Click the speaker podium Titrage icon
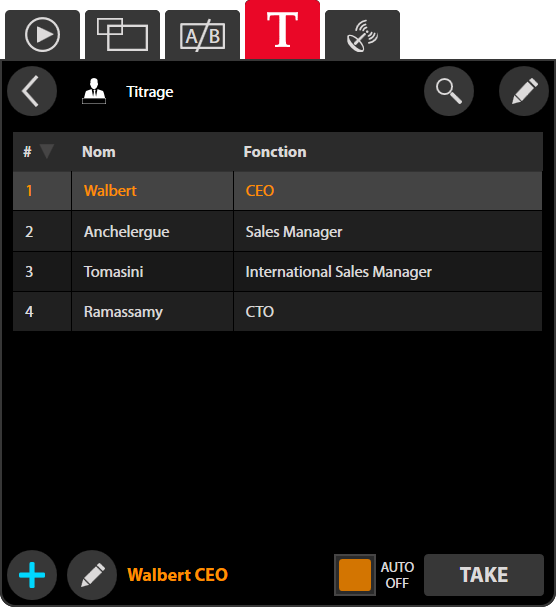The image size is (556, 607). (x=94, y=91)
